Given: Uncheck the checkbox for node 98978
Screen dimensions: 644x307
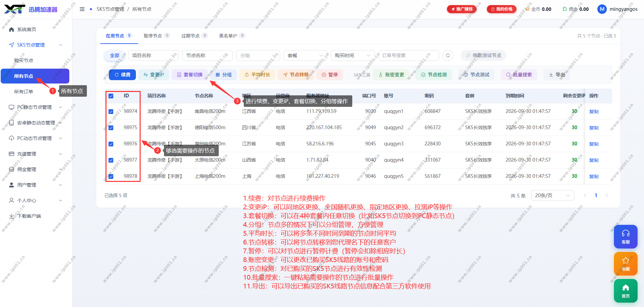Looking at the screenshot, I should coord(111,176).
